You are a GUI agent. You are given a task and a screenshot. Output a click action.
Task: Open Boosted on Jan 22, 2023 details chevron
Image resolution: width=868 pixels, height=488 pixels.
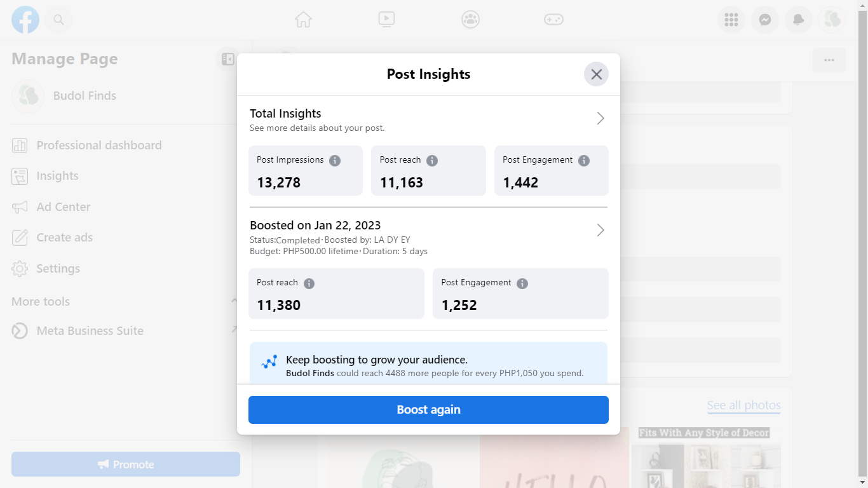point(600,230)
